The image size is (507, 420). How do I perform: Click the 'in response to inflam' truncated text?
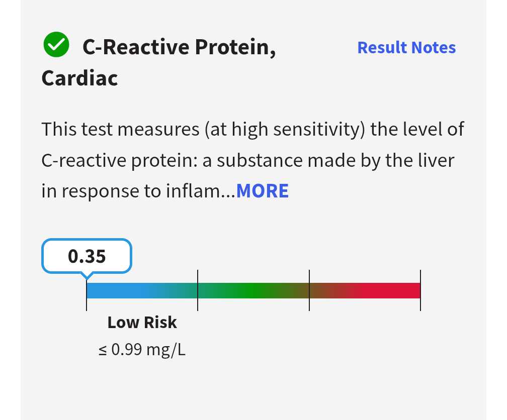(x=131, y=191)
